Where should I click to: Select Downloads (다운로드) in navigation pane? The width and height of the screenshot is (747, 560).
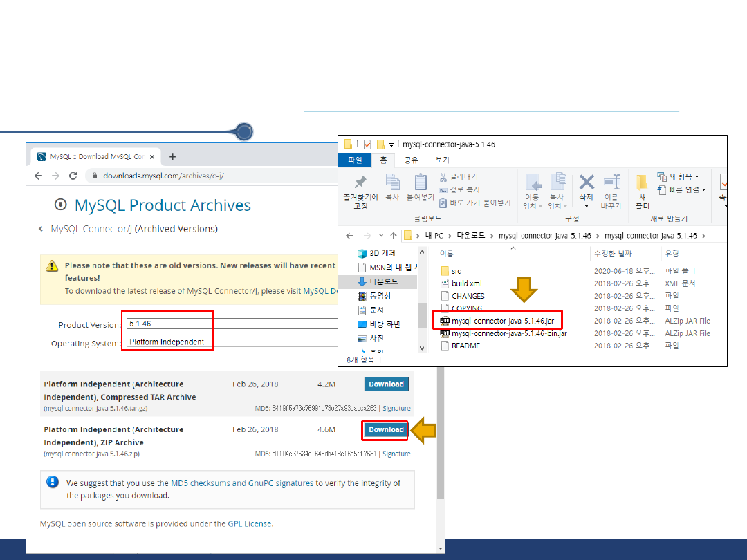click(x=383, y=281)
